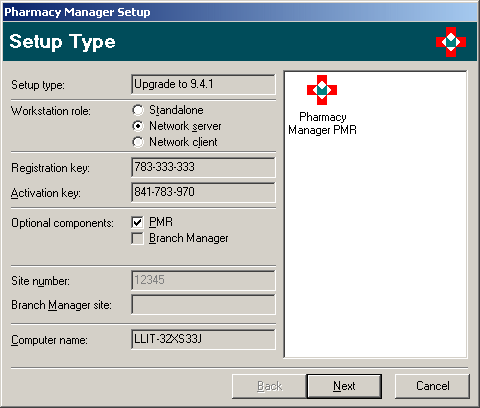Click the Cancel button
Image resolution: width=480 pixels, height=408 pixels.
point(432,386)
